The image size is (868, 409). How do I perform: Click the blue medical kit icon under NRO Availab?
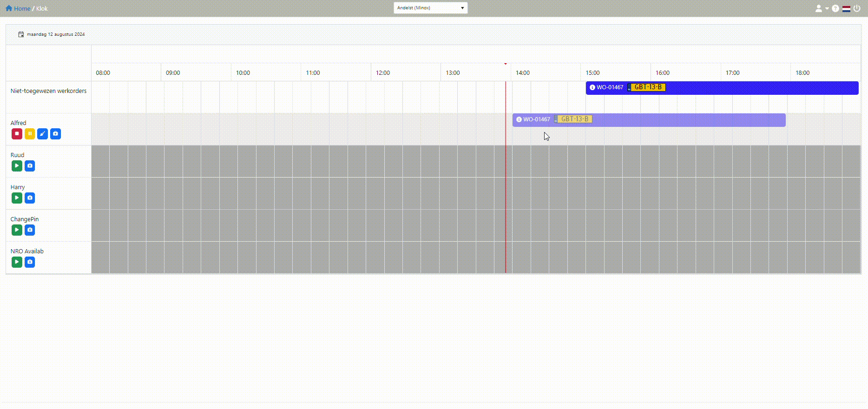click(x=30, y=262)
